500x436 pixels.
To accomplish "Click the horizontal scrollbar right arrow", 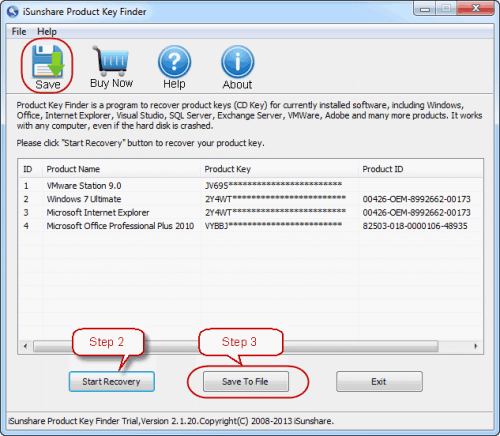I will (x=476, y=346).
